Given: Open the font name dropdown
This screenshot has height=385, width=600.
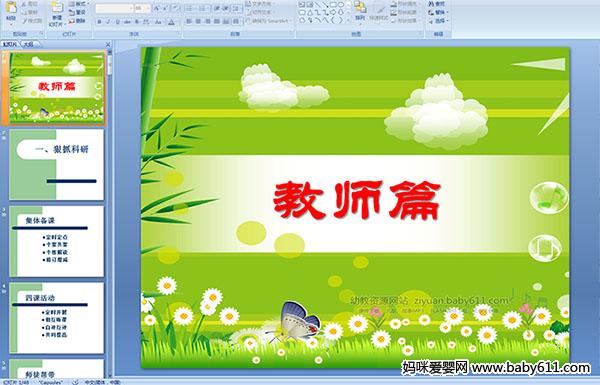Looking at the screenshot, I should (114, 8).
